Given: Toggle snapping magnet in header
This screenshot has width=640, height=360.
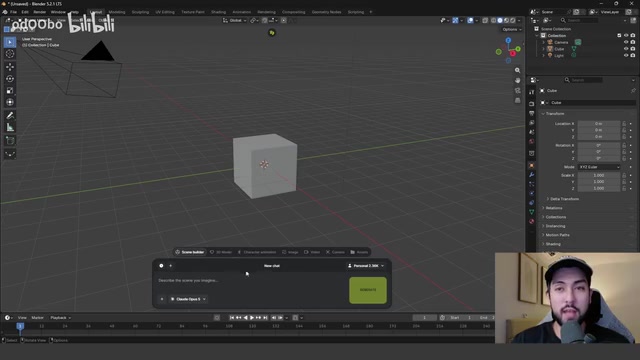Looking at the screenshot, I should click(264, 20).
